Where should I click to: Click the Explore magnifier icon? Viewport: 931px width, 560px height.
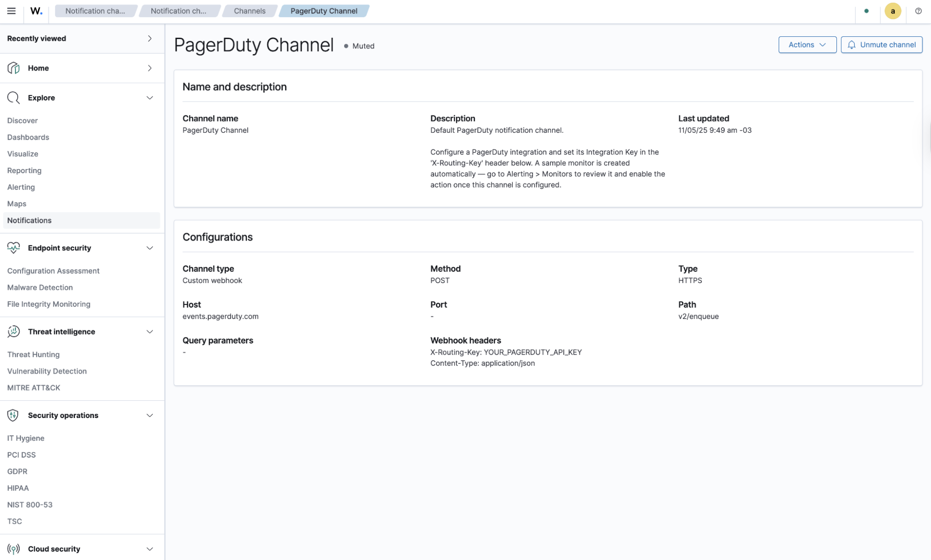(14, 98)
